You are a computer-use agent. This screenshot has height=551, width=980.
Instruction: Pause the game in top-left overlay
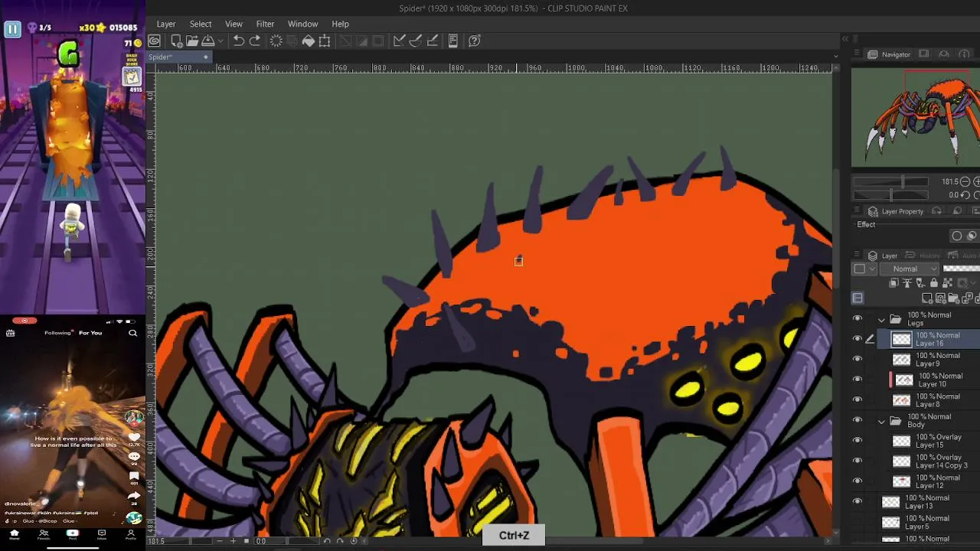click(12, 29)
